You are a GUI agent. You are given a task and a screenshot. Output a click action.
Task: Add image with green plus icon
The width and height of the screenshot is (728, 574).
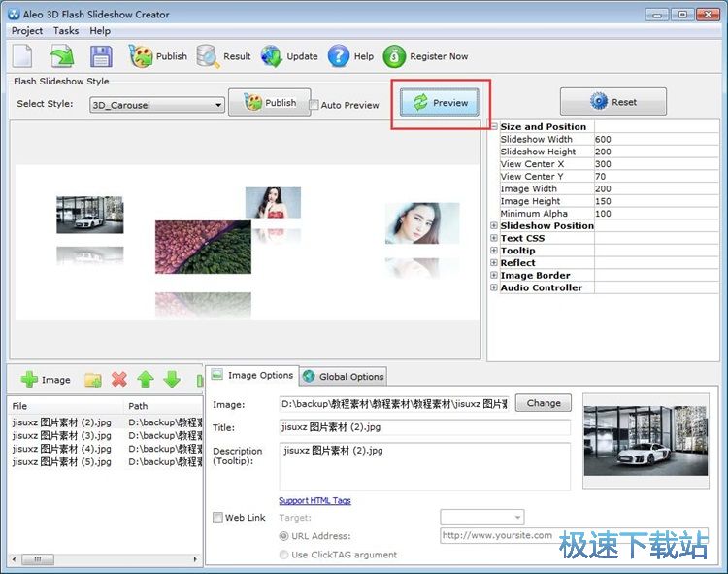[x=29, y=380]
